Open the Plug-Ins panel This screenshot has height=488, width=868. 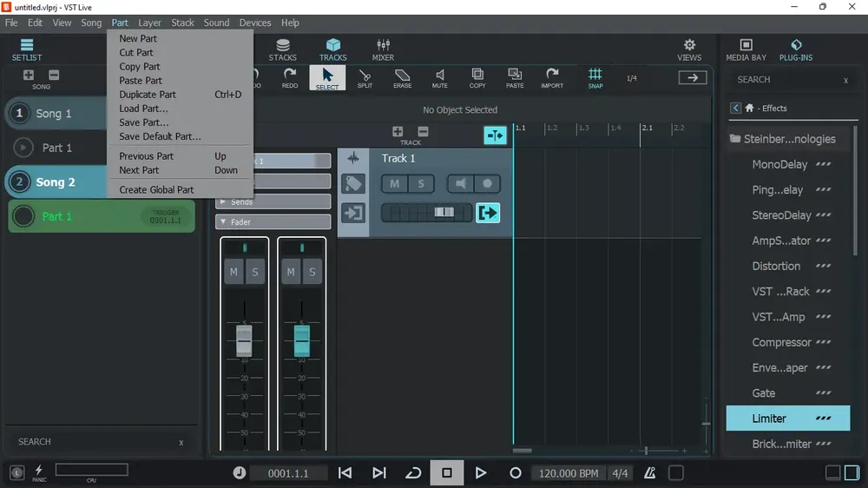pyautogui.click(x=795, y=49)
